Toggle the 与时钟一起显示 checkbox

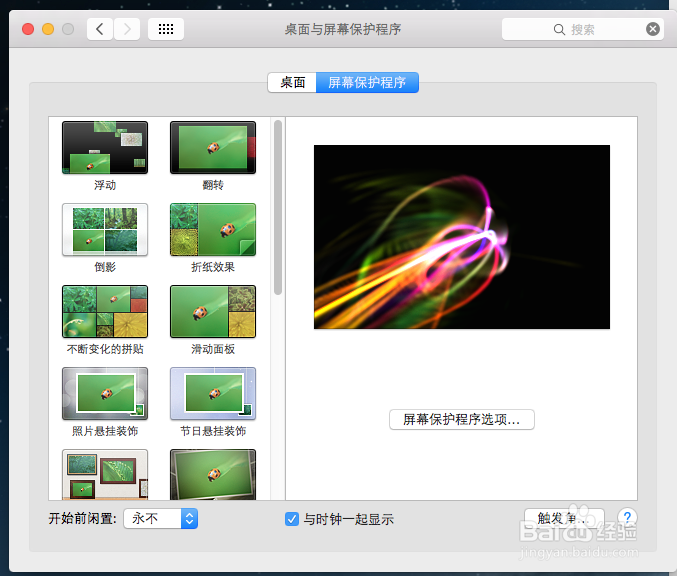pyautogui.click(x=292, y=519)
